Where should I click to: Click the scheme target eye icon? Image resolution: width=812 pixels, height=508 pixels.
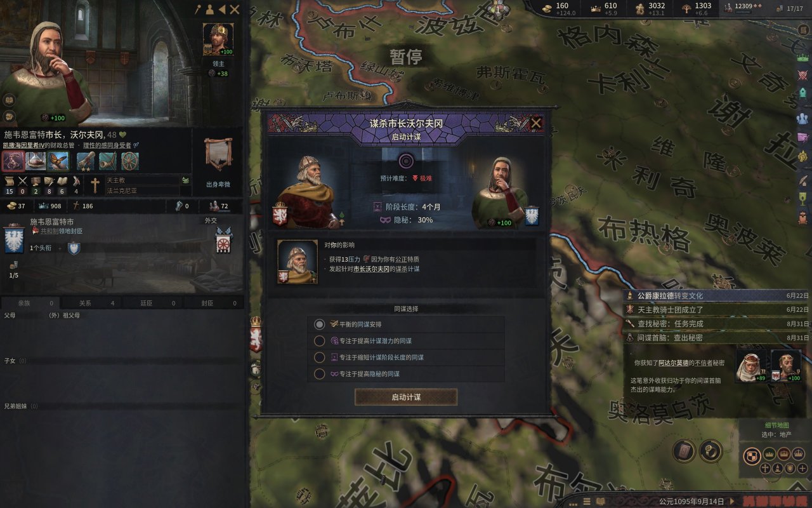[405, 161]
